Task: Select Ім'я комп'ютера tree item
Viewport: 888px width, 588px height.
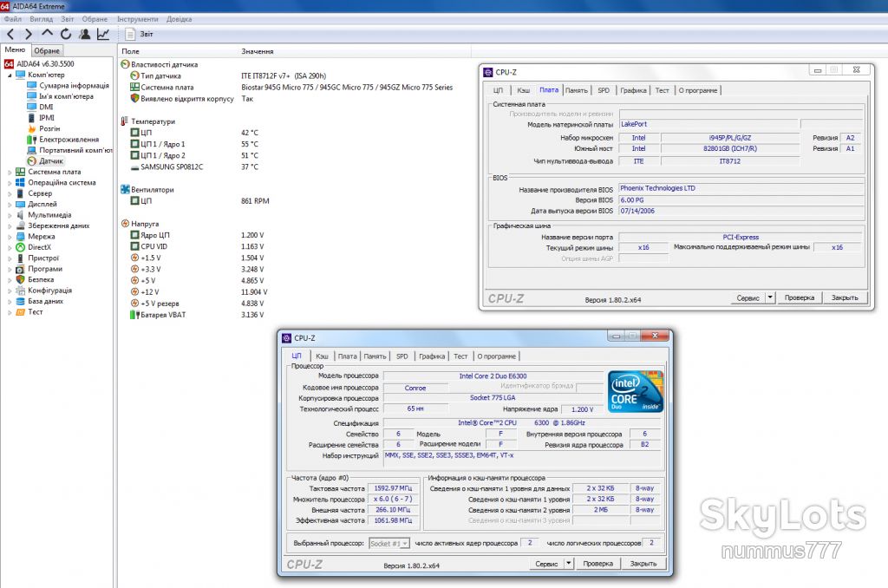Action: (x=60, y=96)
